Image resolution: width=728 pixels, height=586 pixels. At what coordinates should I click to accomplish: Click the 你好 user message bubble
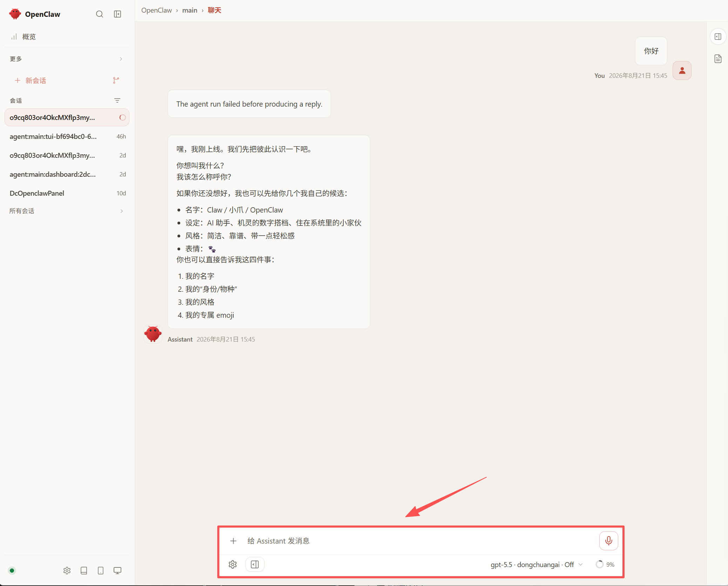[651, 51]
